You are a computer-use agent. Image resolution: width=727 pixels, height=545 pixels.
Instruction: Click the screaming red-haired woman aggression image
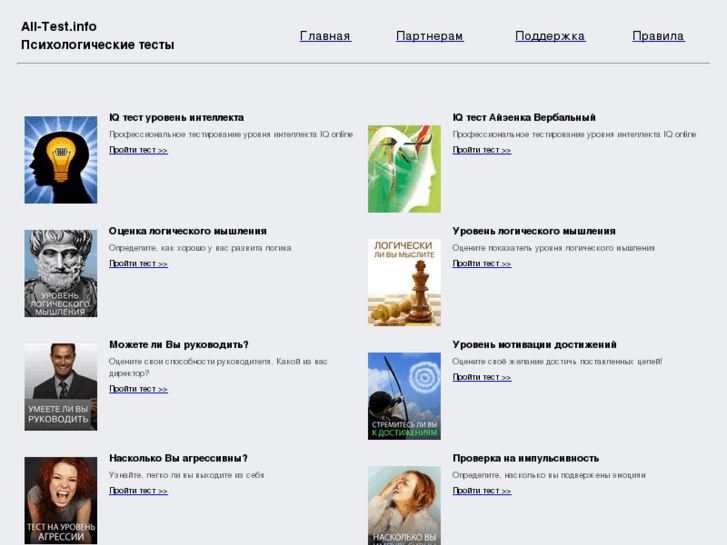[61, 500]
